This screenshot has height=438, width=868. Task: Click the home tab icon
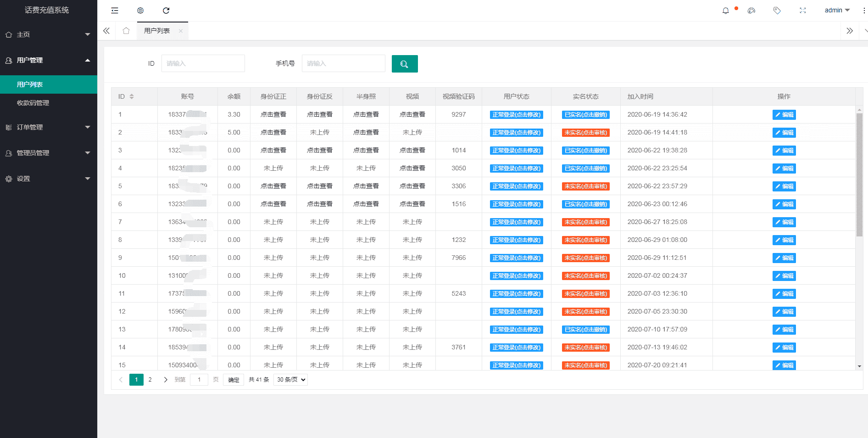[x=126, y=31]
